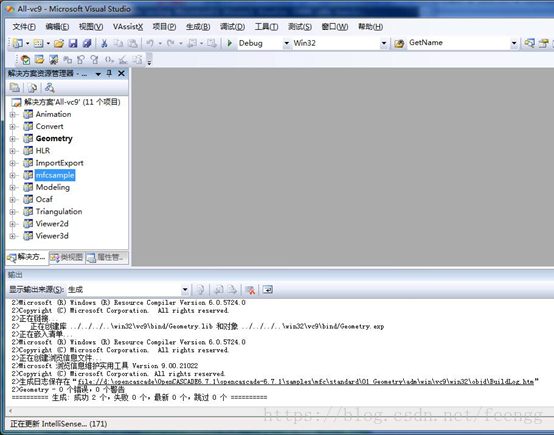
Task: Click the View Class Diagram icon in Solution Explorer
Action: point(49,87)
